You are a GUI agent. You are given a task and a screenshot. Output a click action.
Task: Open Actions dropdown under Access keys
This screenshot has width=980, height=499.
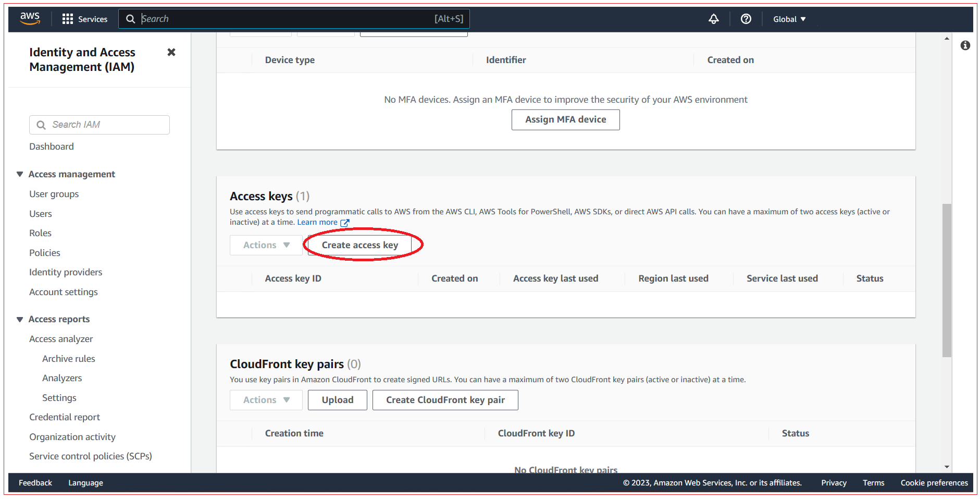pyautogui.click(x=266, y=245)
